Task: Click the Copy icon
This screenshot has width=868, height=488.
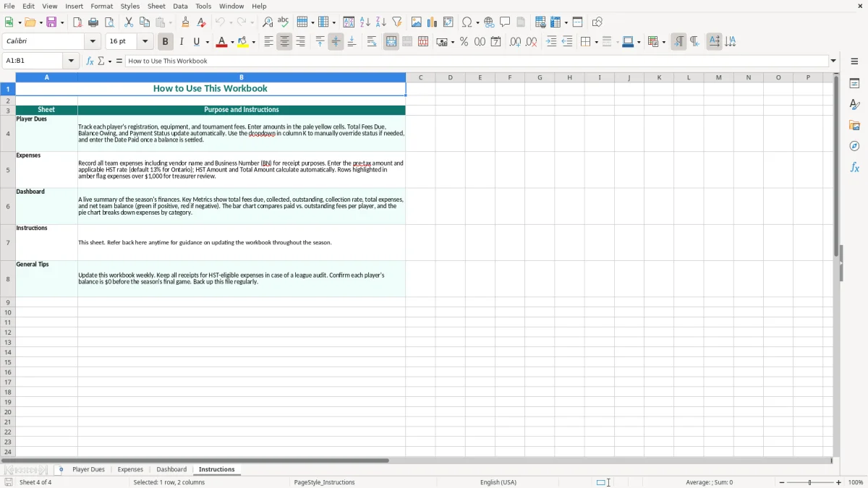Action: [145, 22]
